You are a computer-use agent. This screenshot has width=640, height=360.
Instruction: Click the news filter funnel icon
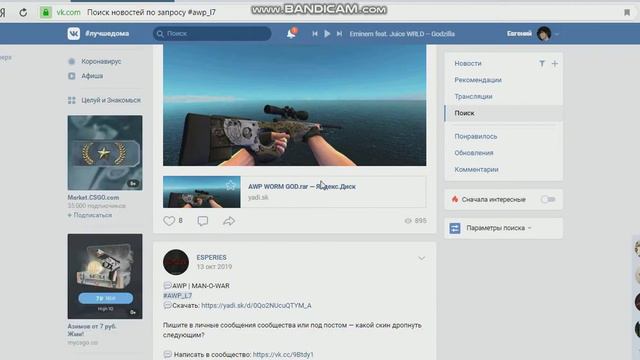(x=542, y=63)
